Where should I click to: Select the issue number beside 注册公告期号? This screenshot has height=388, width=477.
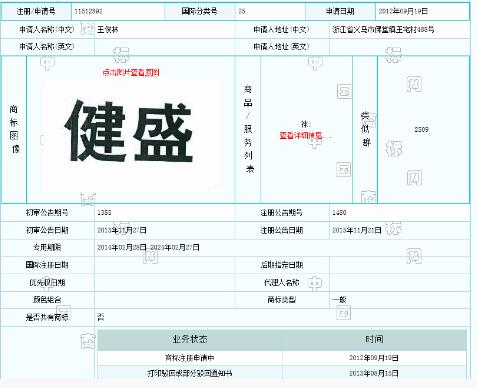point(339,212)
